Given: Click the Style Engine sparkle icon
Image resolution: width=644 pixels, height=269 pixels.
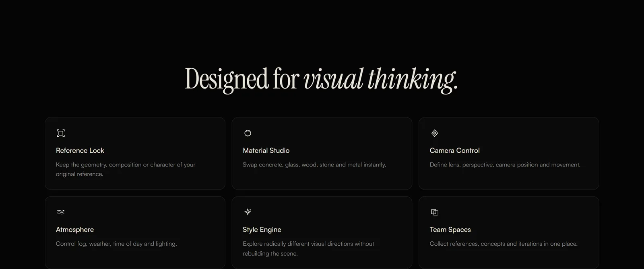Looking at the screenshot, I should pyautogui.click(x=248, y=212).
